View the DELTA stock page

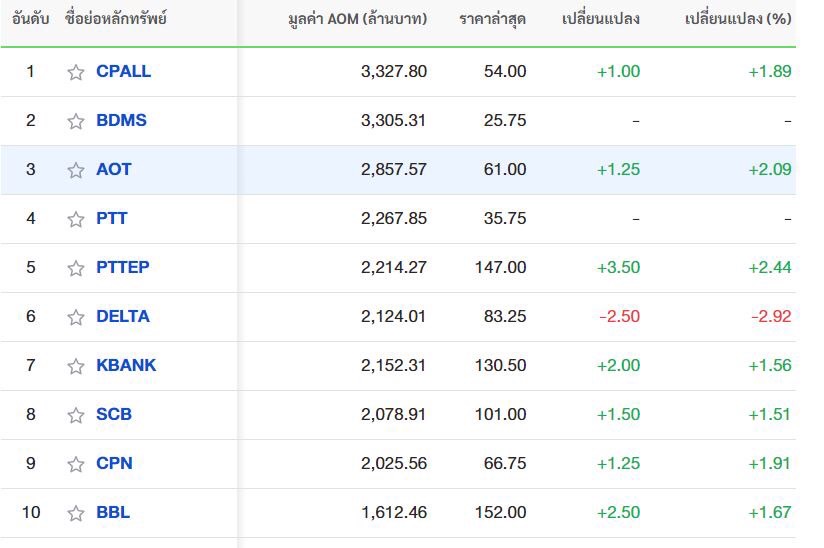(123, 316)
